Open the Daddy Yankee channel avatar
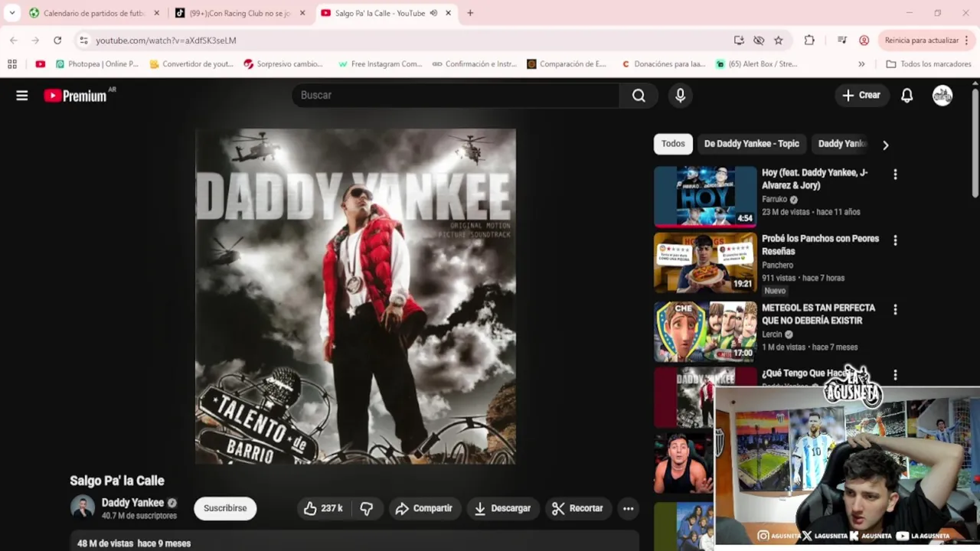The width and height of the screenshot is (980, 551). point(83,507)
